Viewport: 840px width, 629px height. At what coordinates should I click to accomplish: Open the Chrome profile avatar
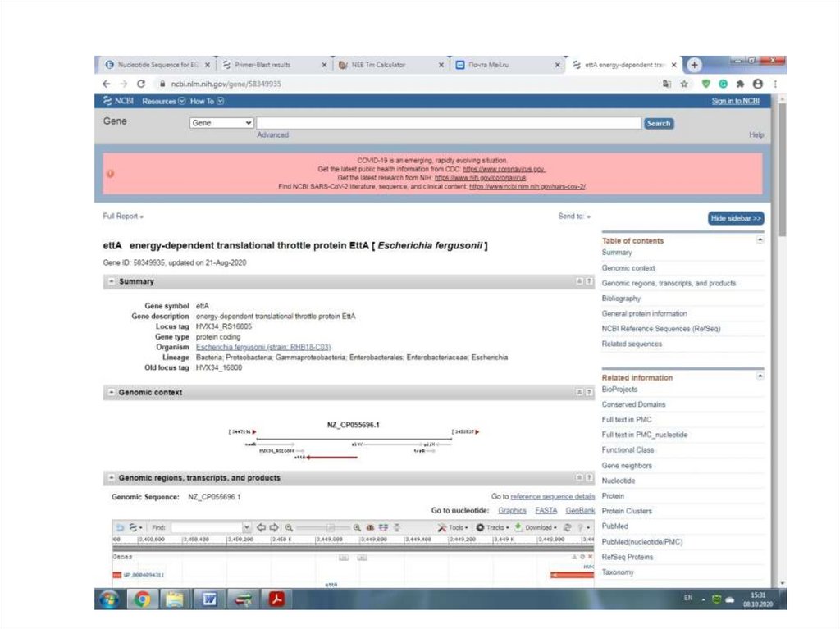(757, 84)
